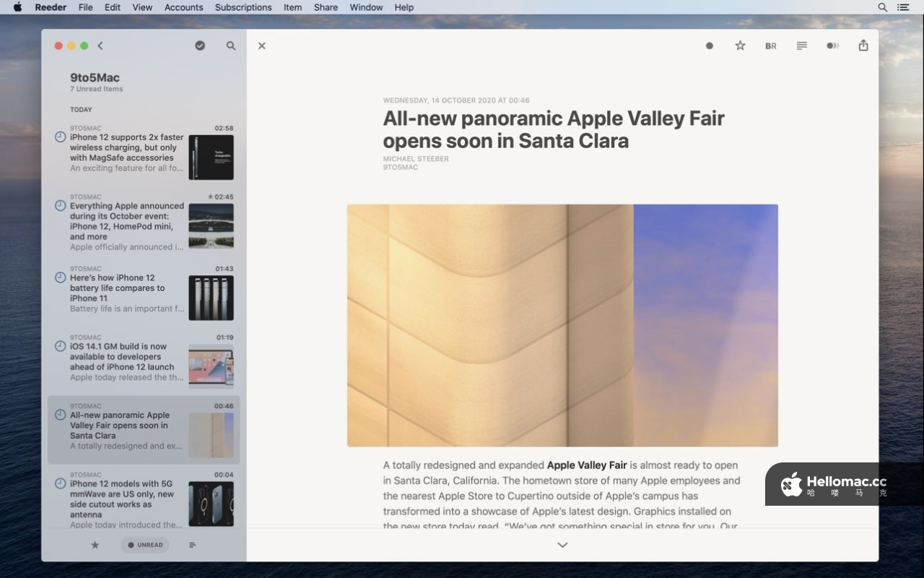
Task: Open search in the article list
Action: tap(231, 46)
